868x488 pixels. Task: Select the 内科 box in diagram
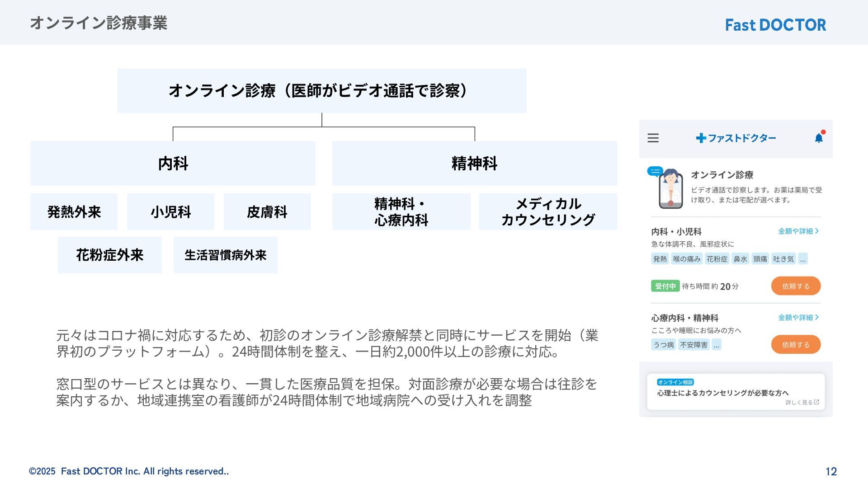pyautogui.click(x=173, y=163)
